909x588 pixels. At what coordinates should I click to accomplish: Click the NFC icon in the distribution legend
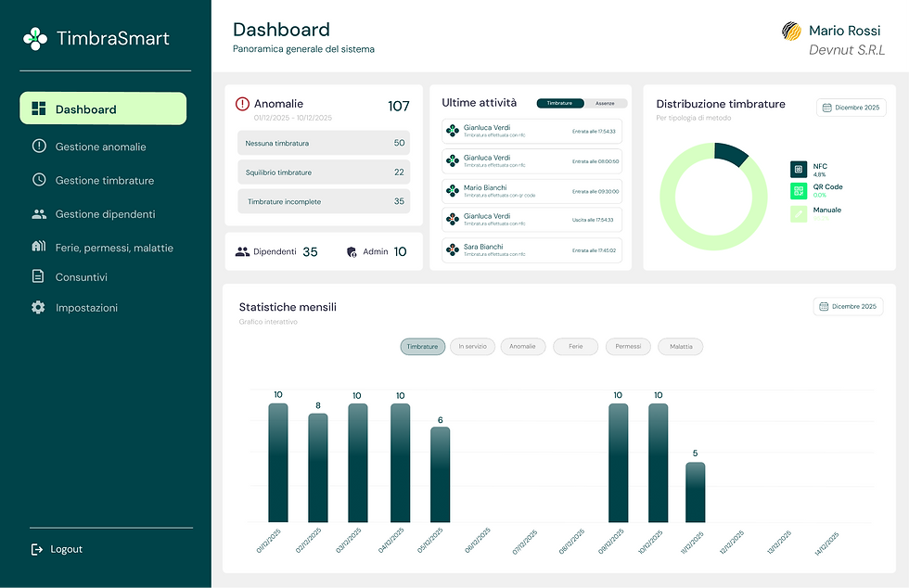[x=799, y=172]
